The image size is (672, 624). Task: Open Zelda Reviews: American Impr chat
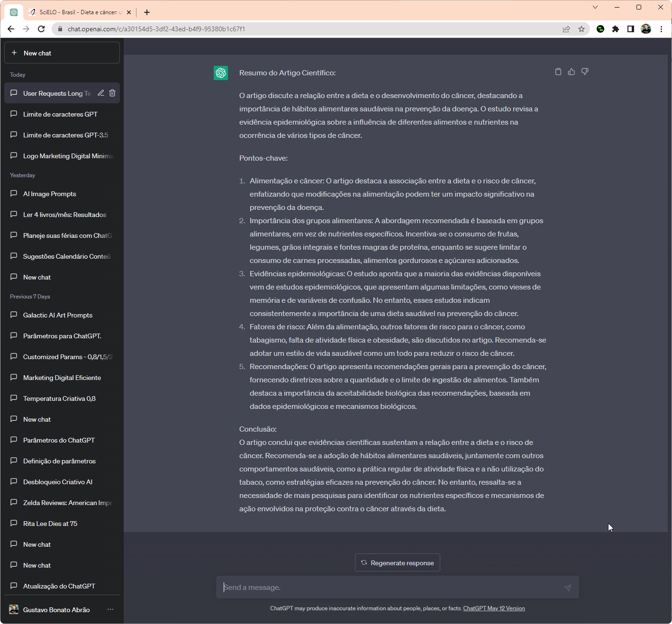coord(62,503)
